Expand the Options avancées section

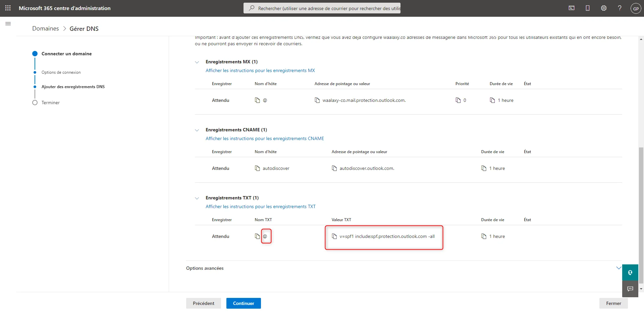(619, 268)
